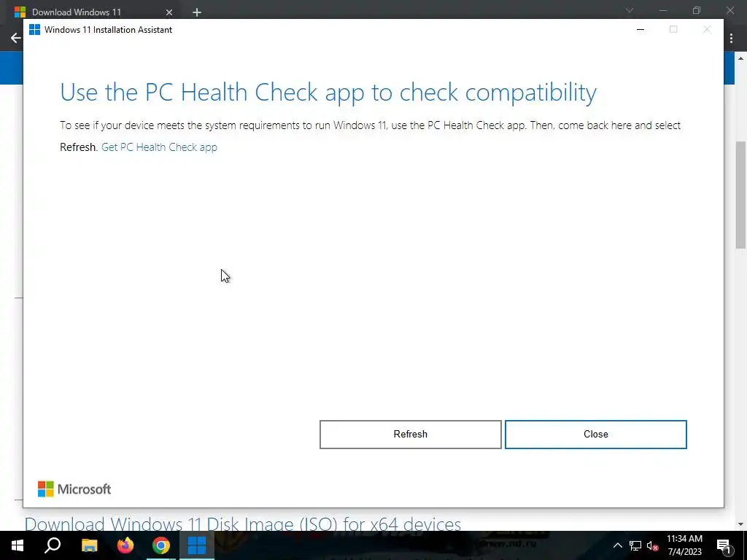The height and width of the screenshot is (560, 747).
Task: Click the page scrollbar down arrow
Action: (740, 524)
